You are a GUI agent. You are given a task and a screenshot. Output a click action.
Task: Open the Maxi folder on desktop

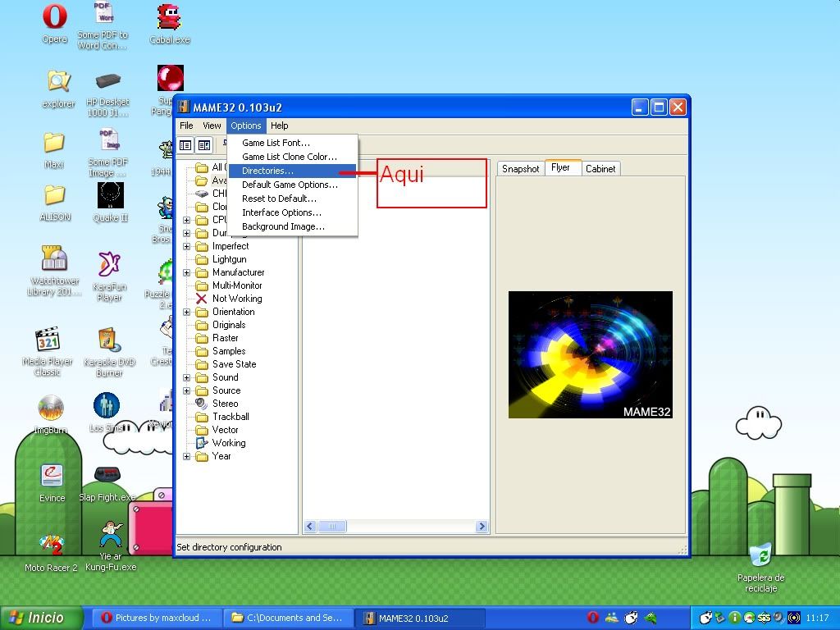54,150
